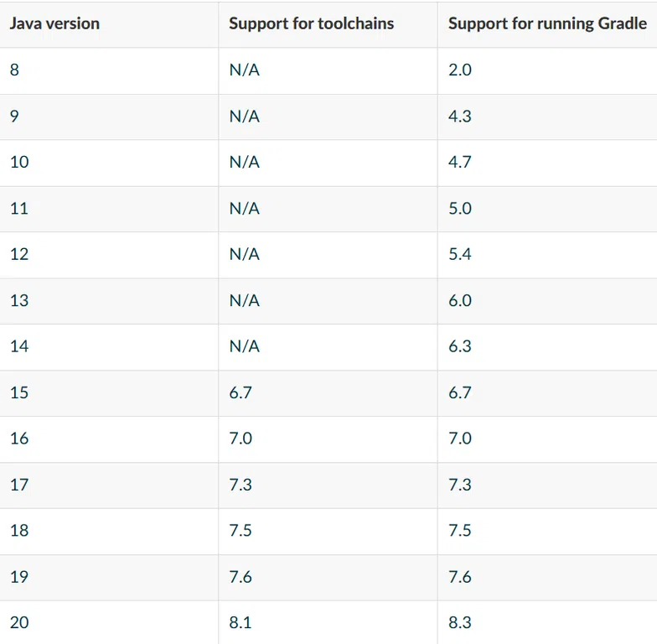The width and height of the screenshot is (657, 644).
Task: Select the 6.0 Gradle value for Java 13
Action: [x=459, y=300]
